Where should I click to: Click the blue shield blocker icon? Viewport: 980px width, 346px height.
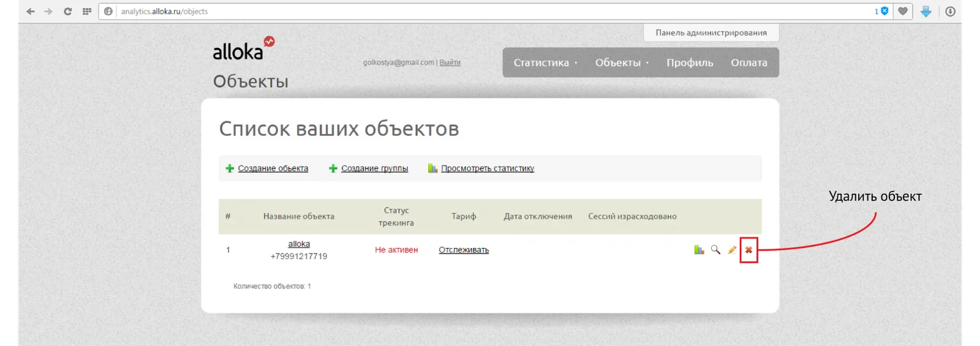pos(884,11)
